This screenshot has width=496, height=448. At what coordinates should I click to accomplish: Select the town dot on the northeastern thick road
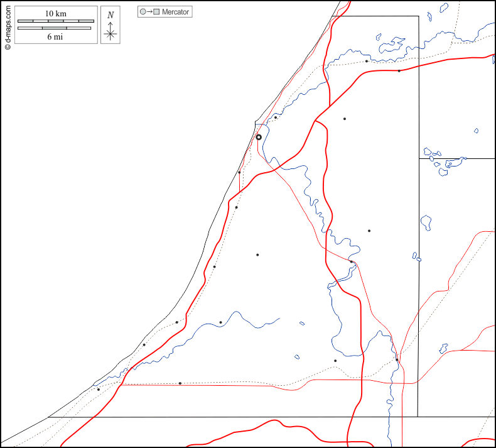pos(399,71)
